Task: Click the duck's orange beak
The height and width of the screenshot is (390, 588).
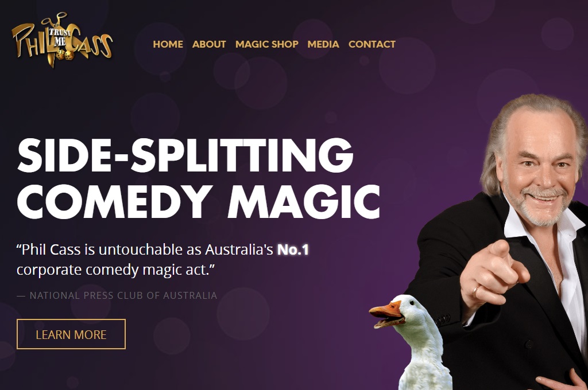Action: pyautogui.click(x=386, y=314)
